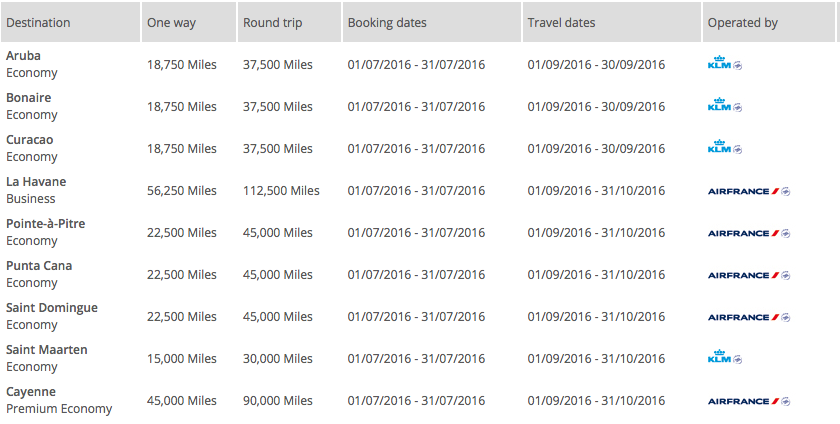
Task: Sort by the Destination column header
Action: click(x=38, y=23)
